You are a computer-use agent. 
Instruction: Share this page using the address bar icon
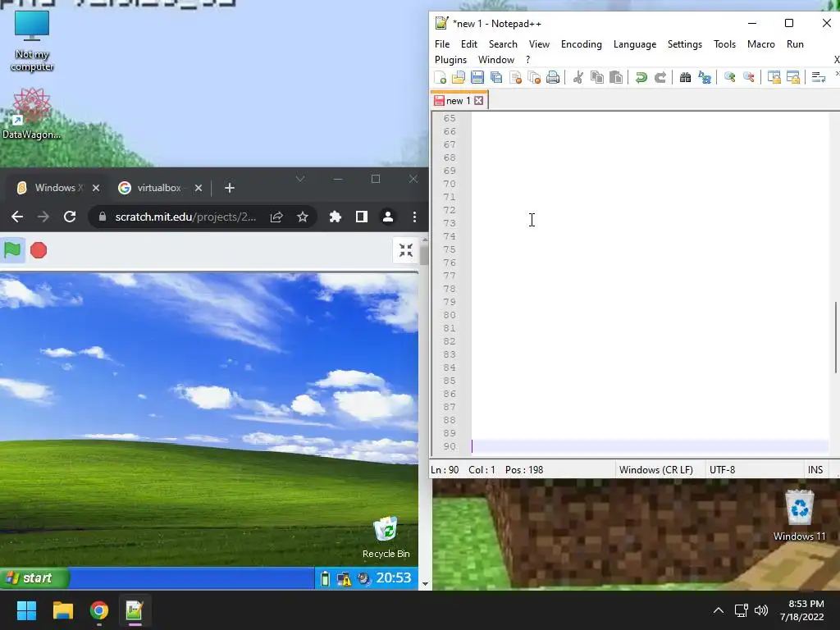pos(276,217)
